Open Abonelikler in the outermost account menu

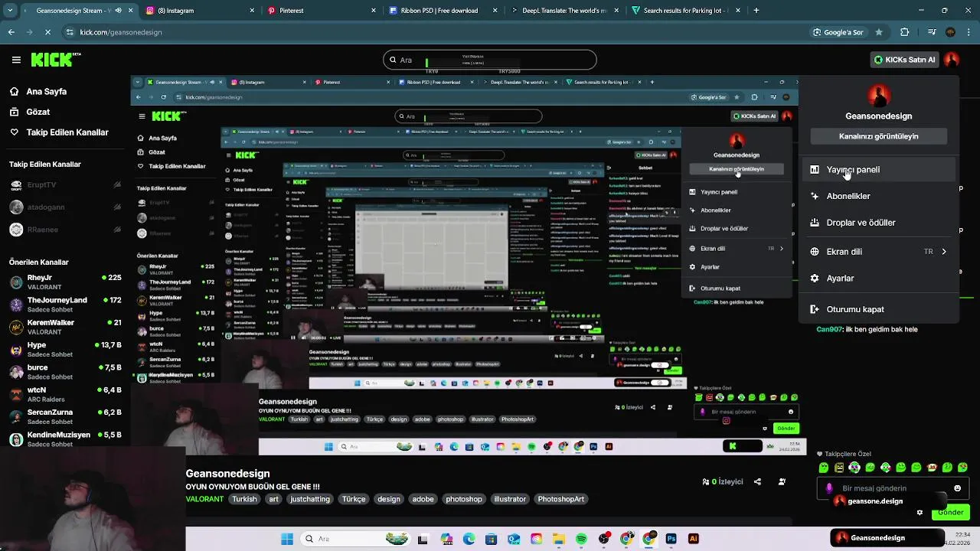click(x=879, y=196)
